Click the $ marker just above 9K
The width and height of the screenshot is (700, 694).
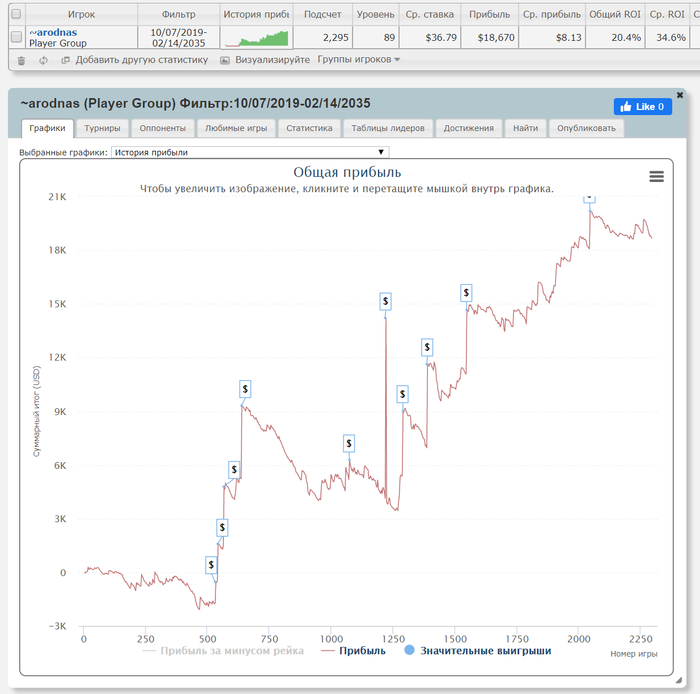245,389
